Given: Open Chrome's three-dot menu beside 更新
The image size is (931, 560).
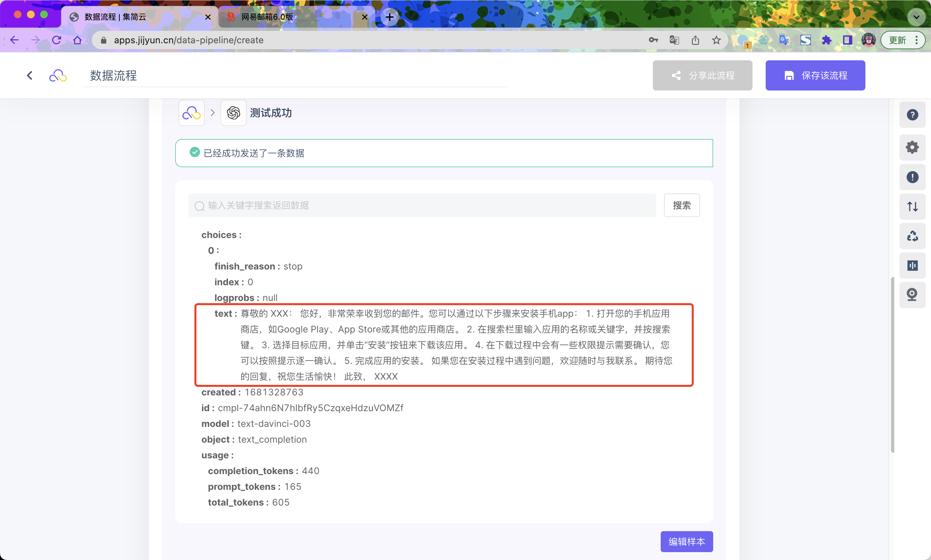Looking at the screenshot, I should click(916, 40).
